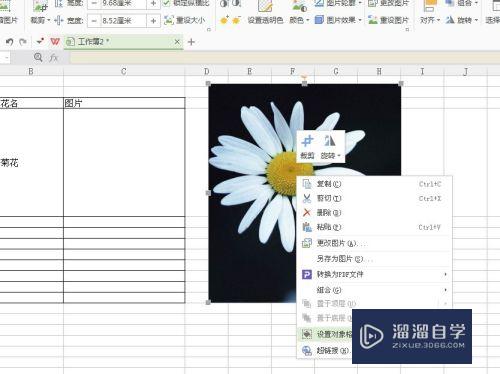Choose 粘贴 paste from the context menu
This screenshot has height=374, width=500.
coord(374,227)
